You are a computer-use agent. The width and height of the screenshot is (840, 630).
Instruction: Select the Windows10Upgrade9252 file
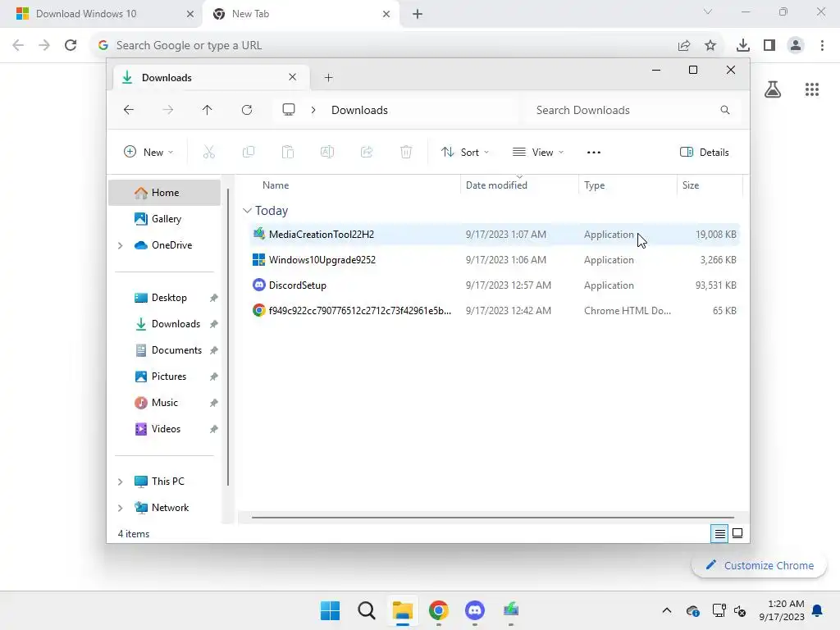coord(495,260)
